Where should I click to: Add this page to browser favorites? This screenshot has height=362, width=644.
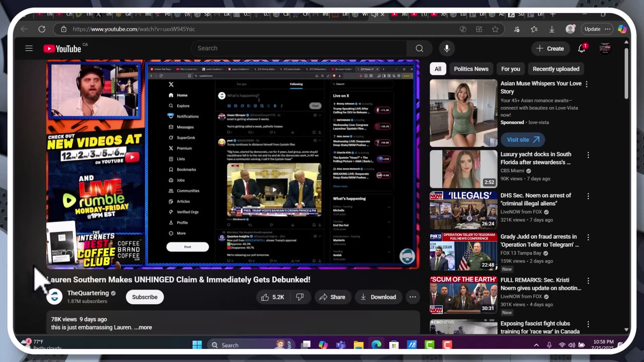click(x=495, y=29)
